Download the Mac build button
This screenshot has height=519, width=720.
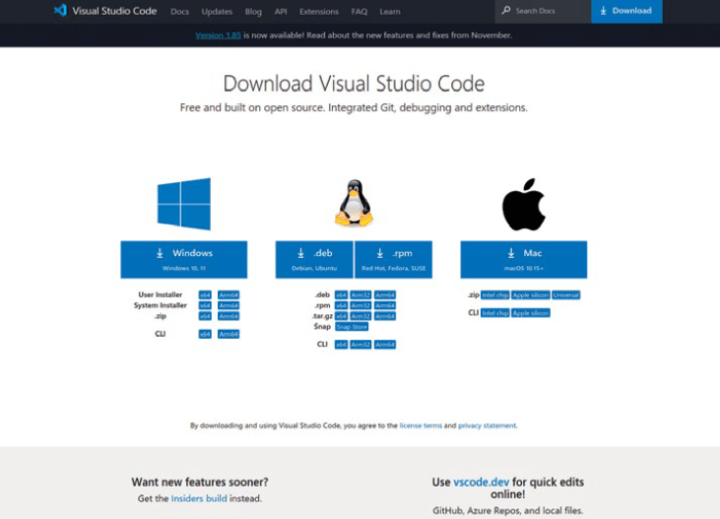(523, 259)
